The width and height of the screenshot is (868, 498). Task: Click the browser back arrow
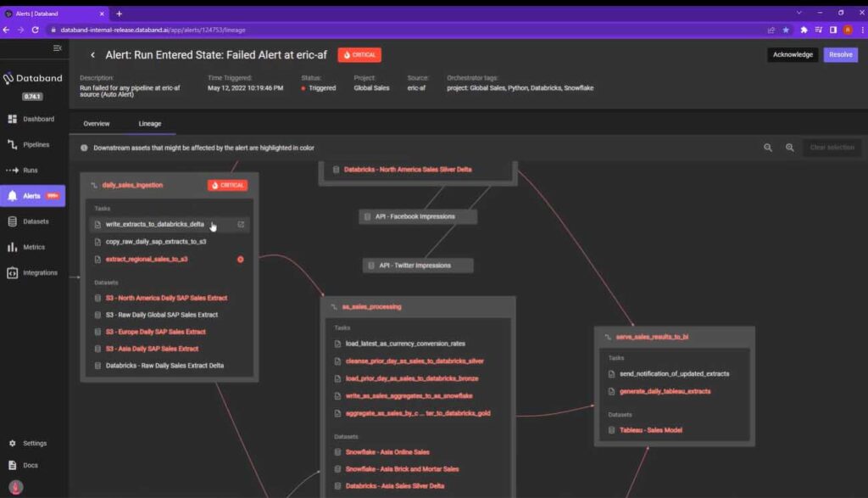6,30
